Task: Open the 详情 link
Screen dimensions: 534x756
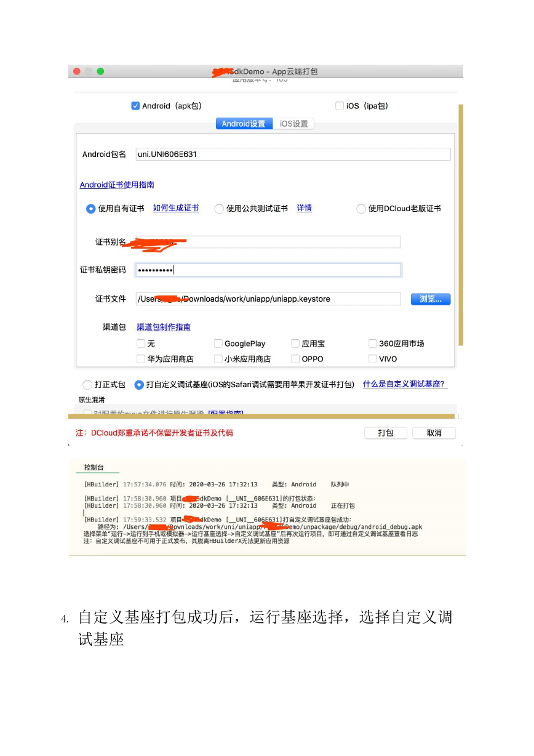Action: pos(305,208)
